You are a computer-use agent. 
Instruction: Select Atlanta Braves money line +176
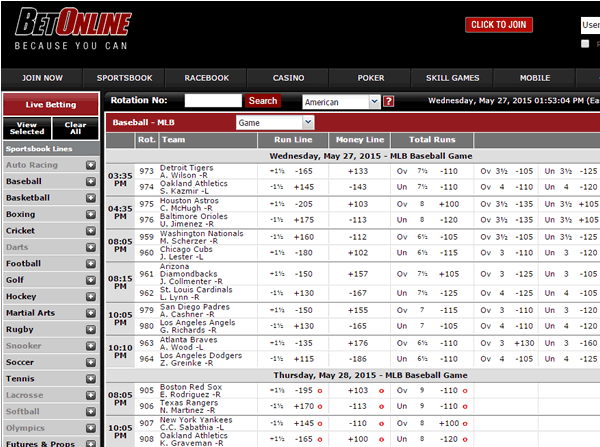click(358, 343)
